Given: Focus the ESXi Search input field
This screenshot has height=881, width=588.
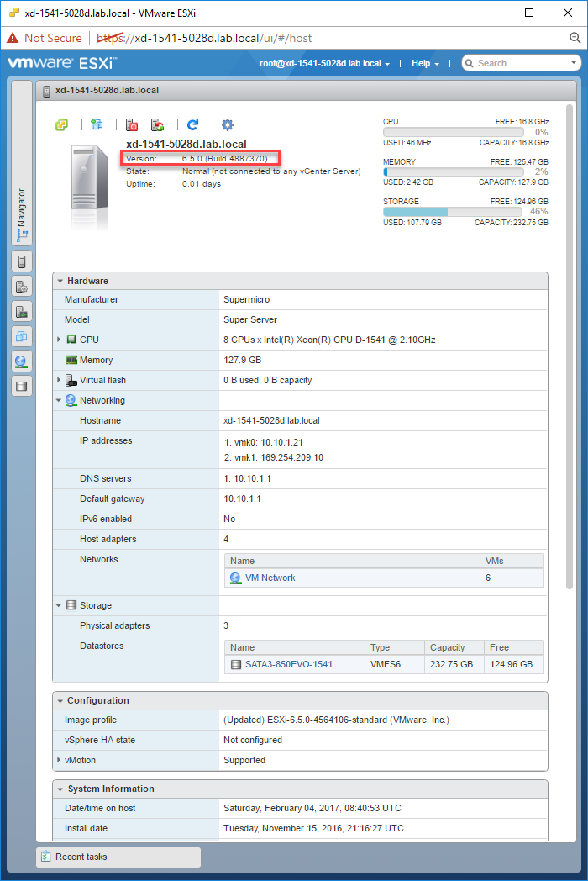Looking at the screenshot, I should click(521, 63).
